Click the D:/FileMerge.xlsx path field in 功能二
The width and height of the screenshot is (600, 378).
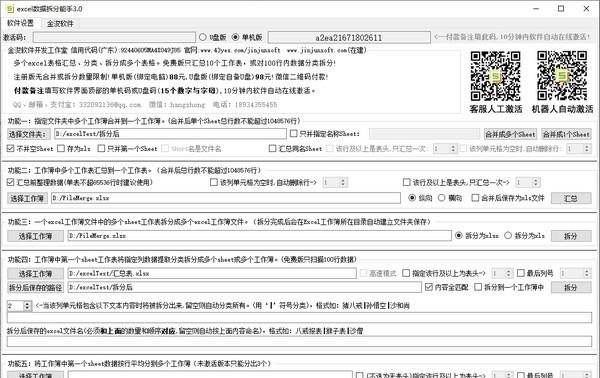point(226,198)
